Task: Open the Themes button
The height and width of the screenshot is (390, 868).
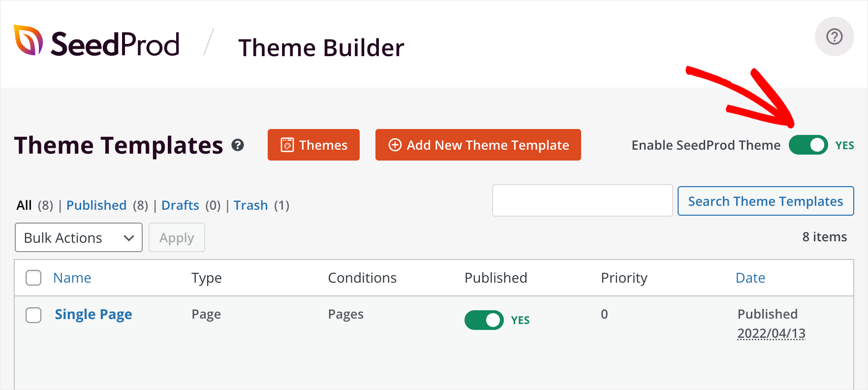Action: [313, 145]
